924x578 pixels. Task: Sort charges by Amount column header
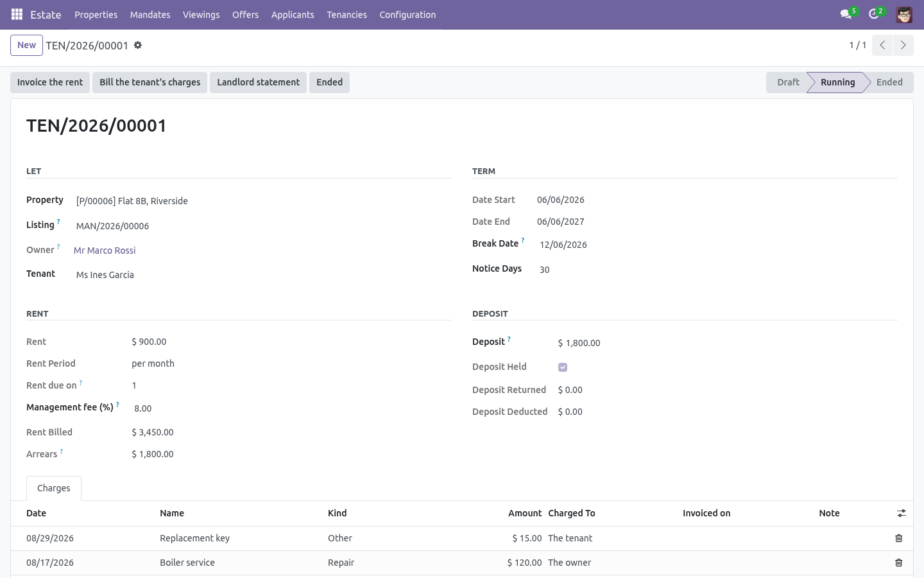pos(525,513)
